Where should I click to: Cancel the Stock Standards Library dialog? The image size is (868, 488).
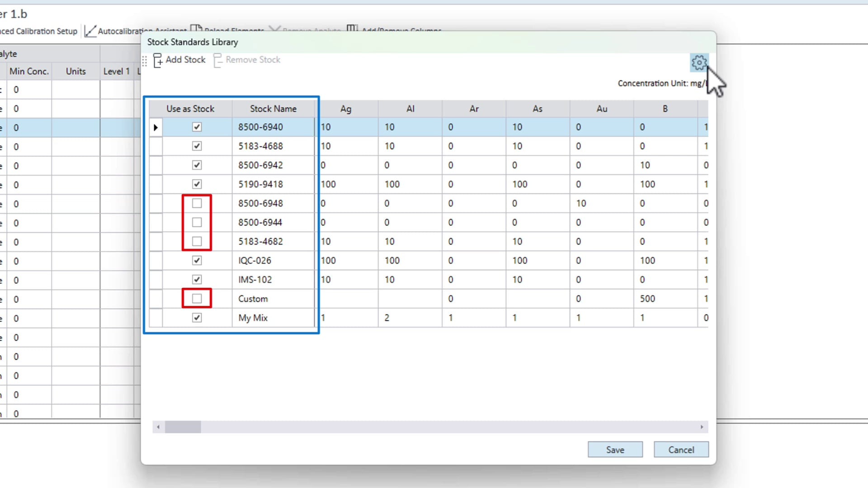pyautogui.click(x=681, y=450)
